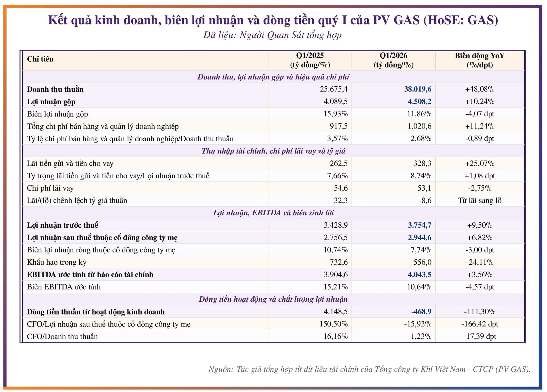Select the 'Lãi/(lỗ) chênh lệch tỷ giá thuần' label

(x=77, y=200)
